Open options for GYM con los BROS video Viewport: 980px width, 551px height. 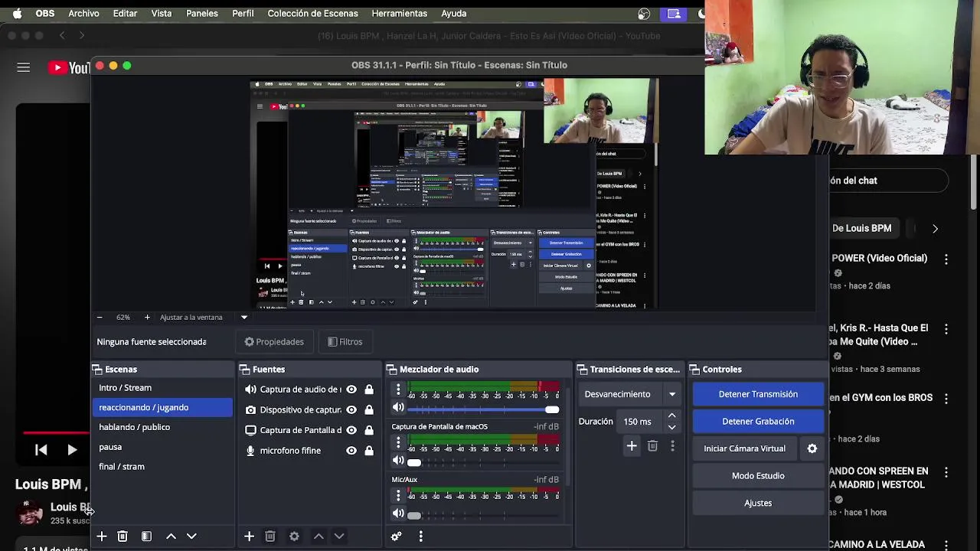point(946,399)
